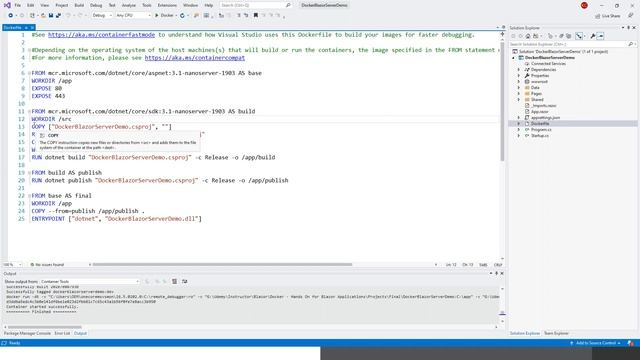Viewport: 640px width, 360px height.
Task: Switch to the Package Manager Console tab
Action: click(27, 333)
